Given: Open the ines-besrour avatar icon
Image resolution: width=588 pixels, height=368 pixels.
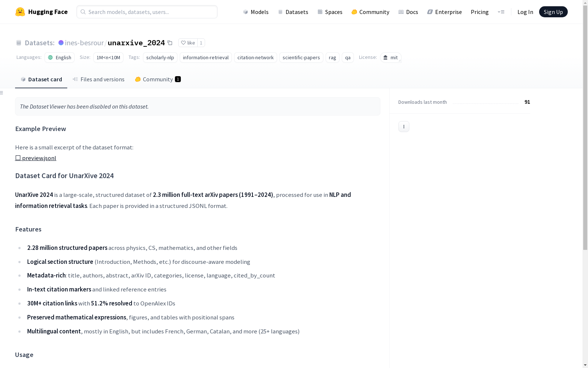Looking at the screenshot, I should 61,43.
